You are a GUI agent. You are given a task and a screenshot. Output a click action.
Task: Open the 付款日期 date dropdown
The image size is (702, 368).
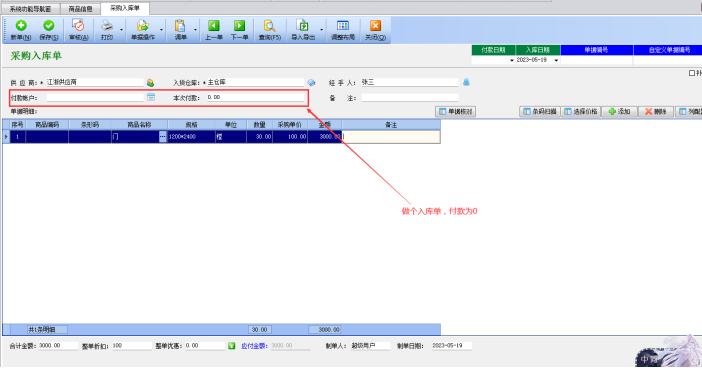coord(512,60)
